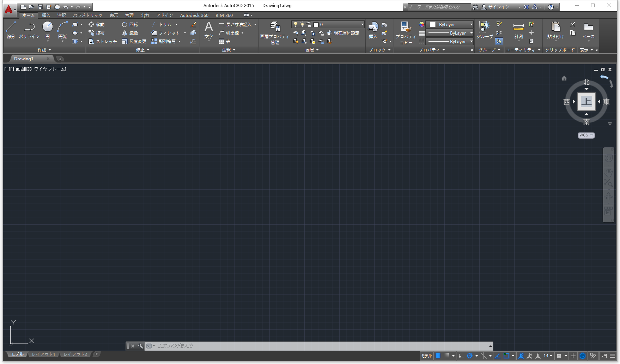Toggle object snap tracking in status bar
The height and width of the screenshot is (364, 620).
(x=497, y=356)
